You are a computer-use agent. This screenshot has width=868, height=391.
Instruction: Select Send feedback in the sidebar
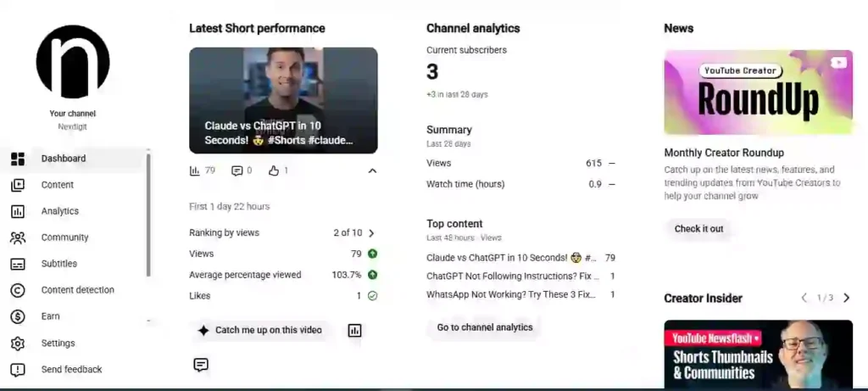coord(75,370)
